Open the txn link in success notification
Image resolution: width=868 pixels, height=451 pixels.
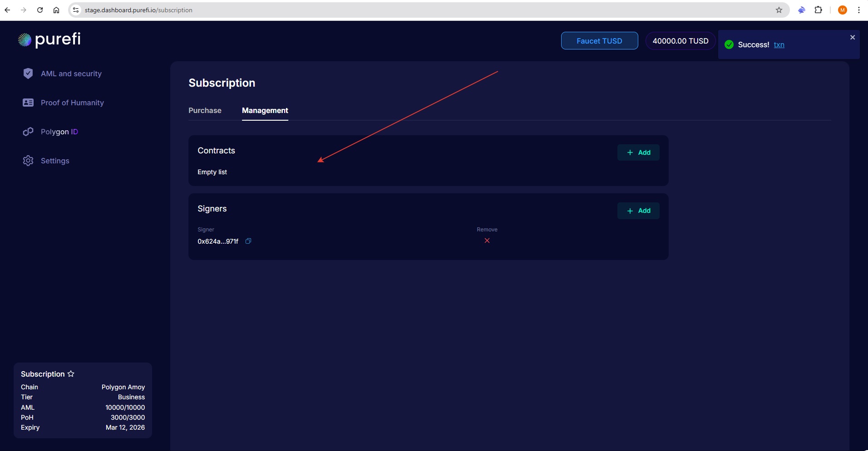coord(779,44)
